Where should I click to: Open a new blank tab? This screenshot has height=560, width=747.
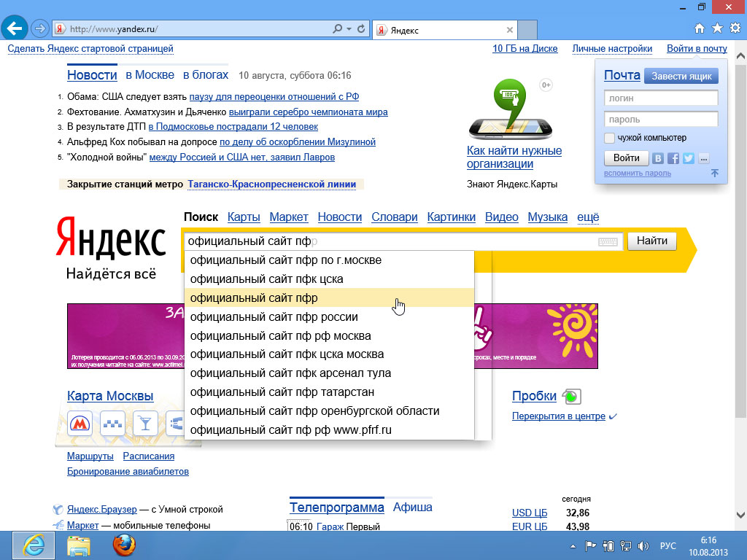point(527,29)
